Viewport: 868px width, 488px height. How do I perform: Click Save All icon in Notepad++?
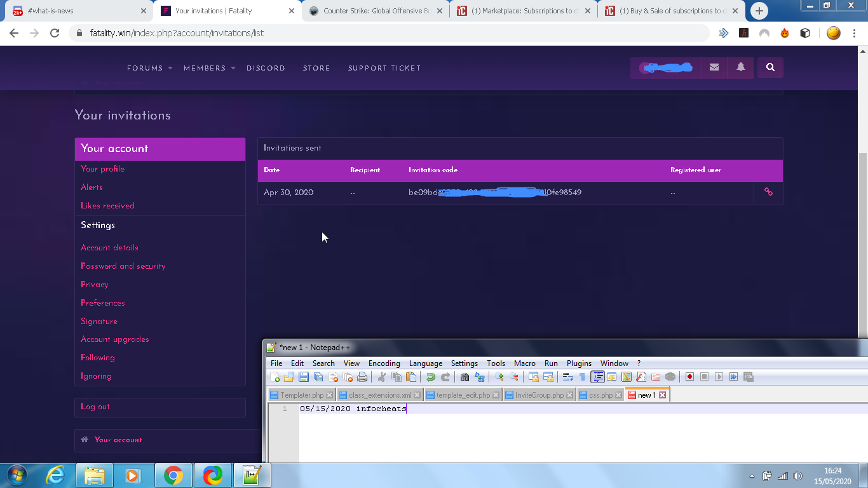point(318,377)
